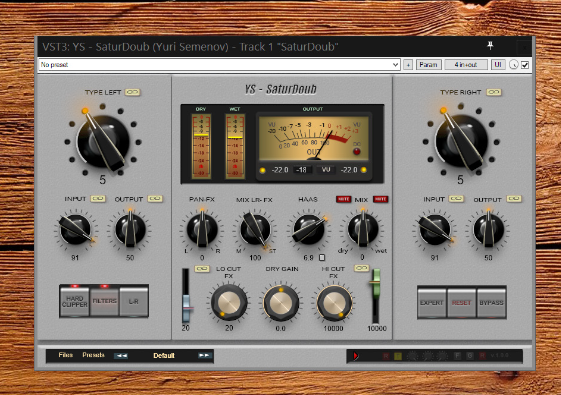
Task: Toggle the small checkbox next to HAAS value 6.9
Action: tap(322, 258)
